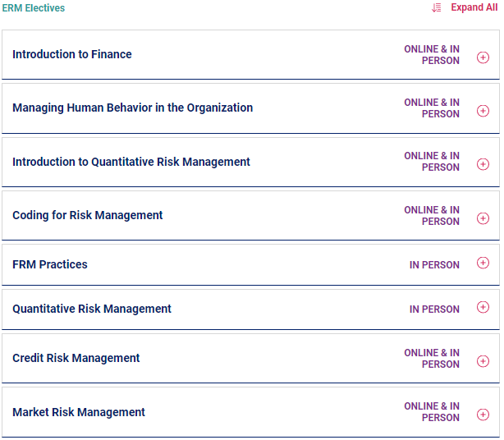504x440 pixels.
Task: Open Coding for Risk Management via plus icon
Action: point(483,218)
